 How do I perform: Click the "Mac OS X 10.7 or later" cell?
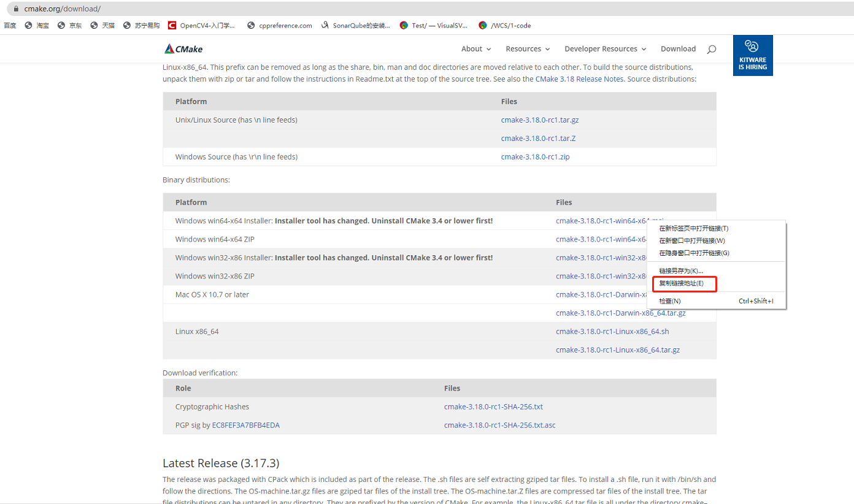[x=212, y=294]
